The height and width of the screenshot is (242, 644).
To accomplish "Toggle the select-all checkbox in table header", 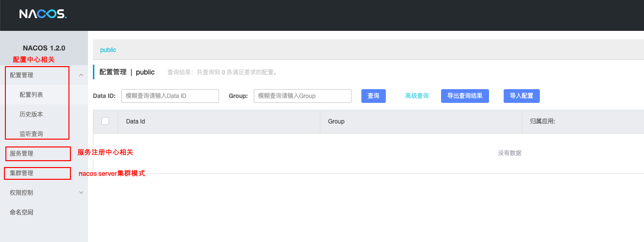I will (x=105, y=121).
